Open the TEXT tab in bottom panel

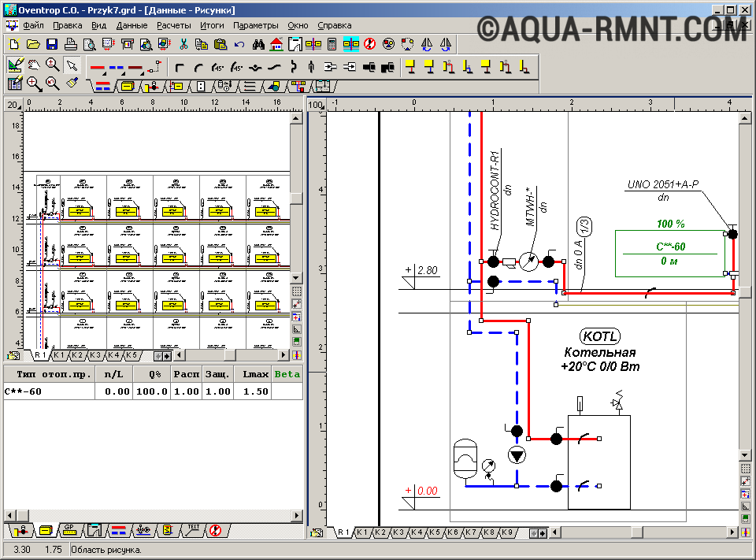[193, 530]
